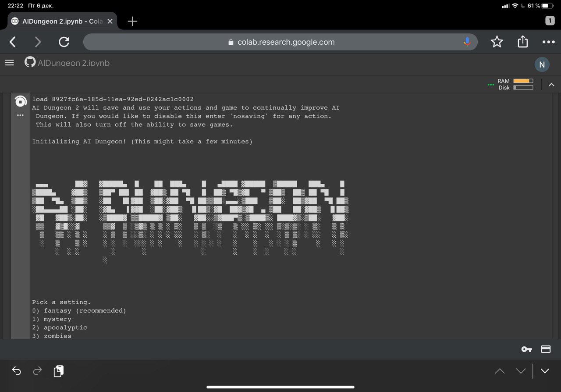Click the 'load 8927fc6e-185d...' output line
Viewport: 561px width, 392px height.
pyautogui.click(x=113, y=99)
